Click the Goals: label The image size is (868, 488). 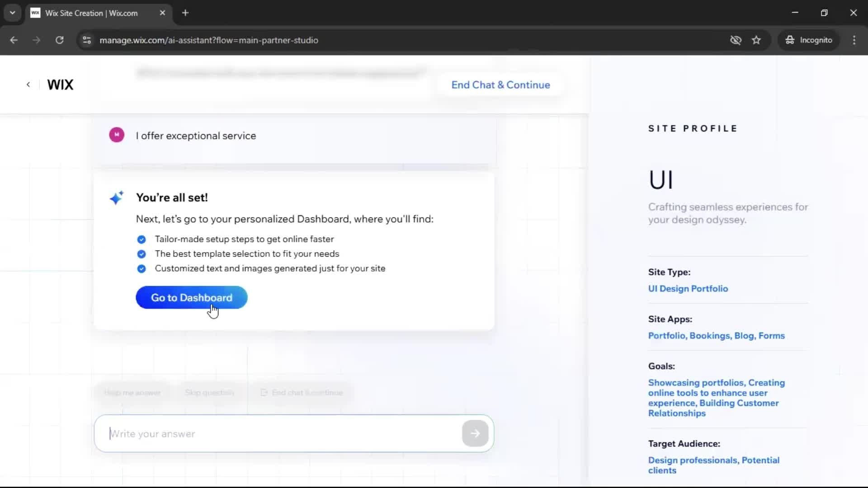[x=661, y=366]
